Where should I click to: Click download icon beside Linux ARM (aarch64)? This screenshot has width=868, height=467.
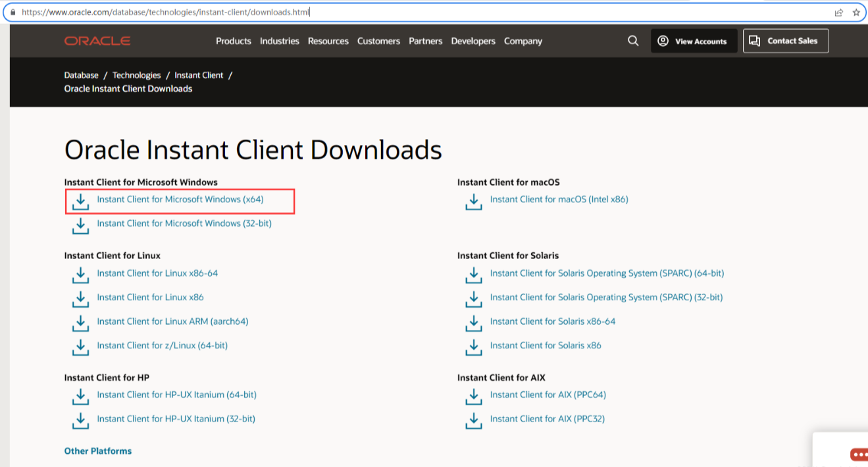click(x=80, y=324)
